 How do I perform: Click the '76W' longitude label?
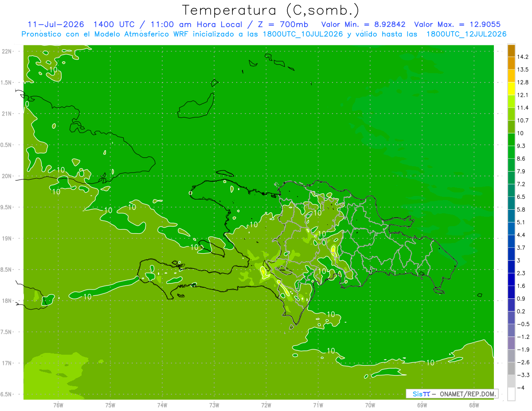click(59, 405)
